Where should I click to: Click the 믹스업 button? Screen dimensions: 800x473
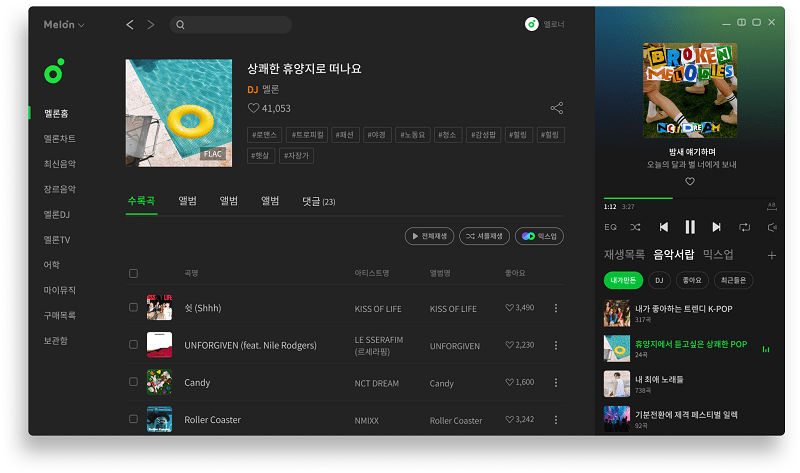coord(539,236)
